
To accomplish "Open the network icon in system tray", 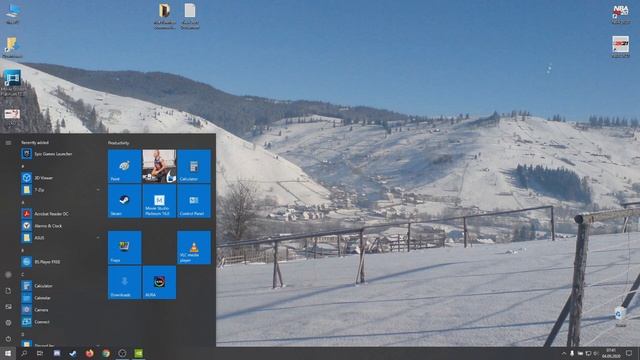I will point(588,353).
